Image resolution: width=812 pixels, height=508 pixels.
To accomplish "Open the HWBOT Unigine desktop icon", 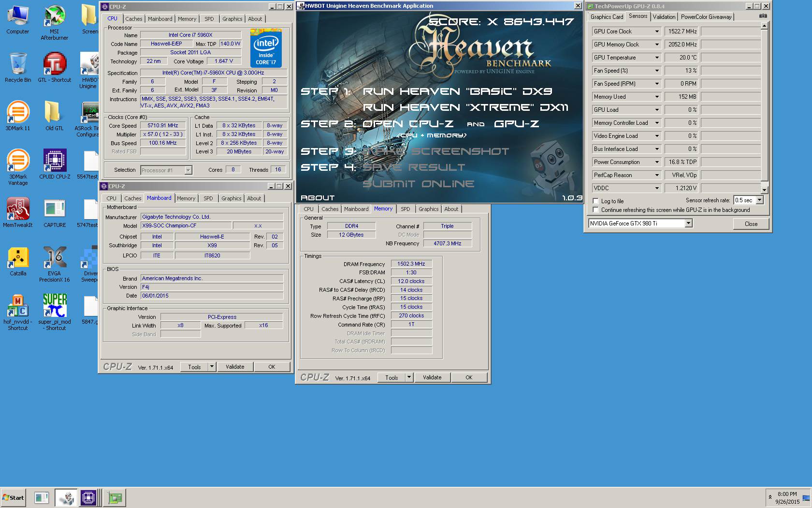I will (90, 71).
